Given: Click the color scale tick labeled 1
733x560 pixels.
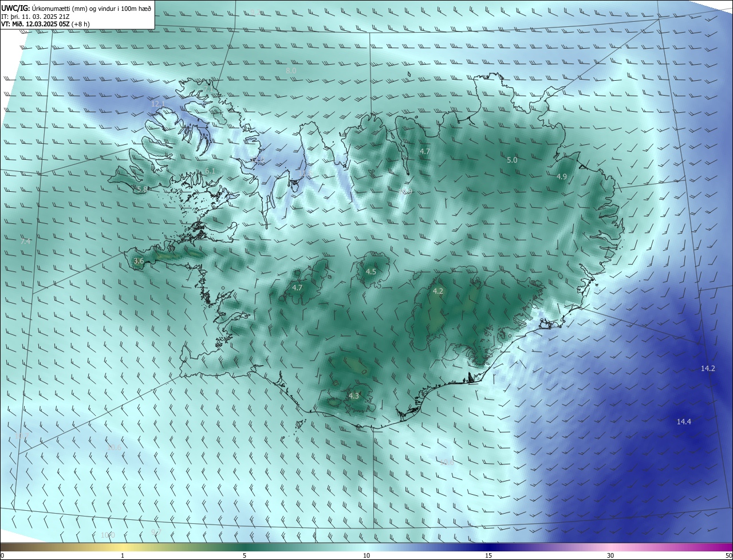Looking at the screenshot, I should pos(123,555).
